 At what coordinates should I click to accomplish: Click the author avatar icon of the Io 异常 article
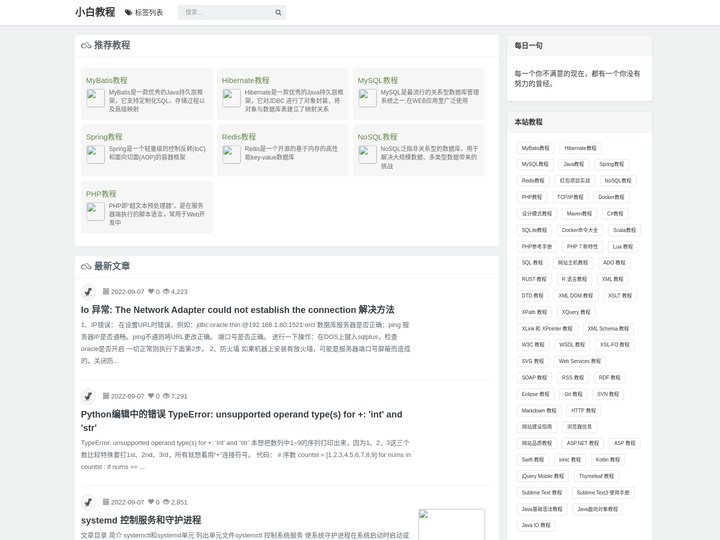click(88, 292)
